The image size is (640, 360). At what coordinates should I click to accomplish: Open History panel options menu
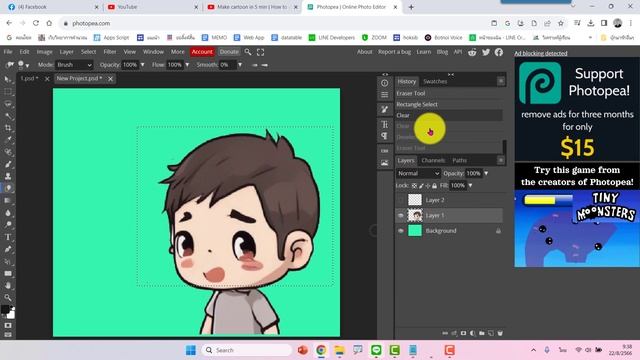coord(500,81)
